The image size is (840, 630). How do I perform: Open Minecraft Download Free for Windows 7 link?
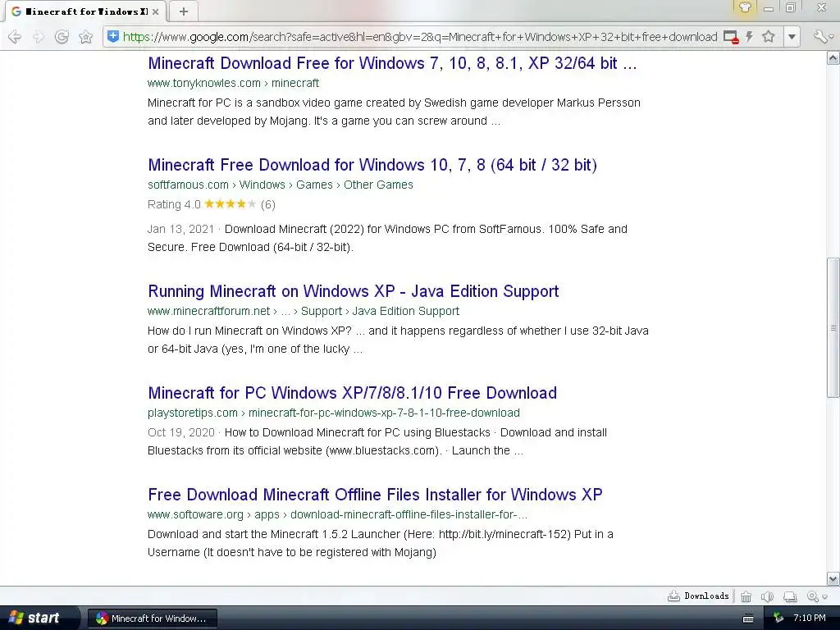[392, 63]
